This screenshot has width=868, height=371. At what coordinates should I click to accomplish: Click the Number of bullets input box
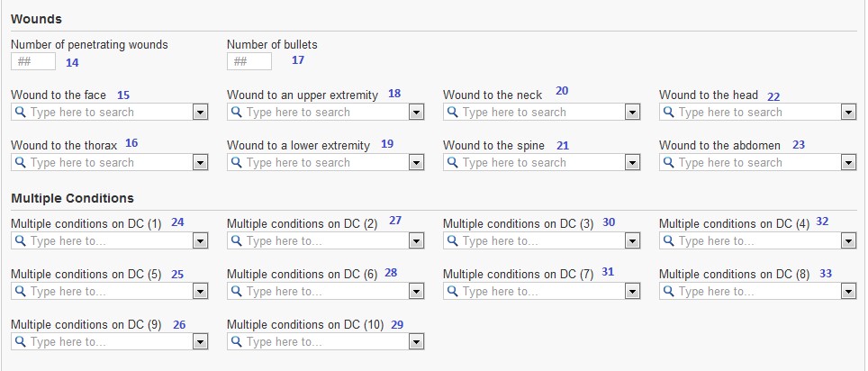pyautogui.click(x=249, y=61)
